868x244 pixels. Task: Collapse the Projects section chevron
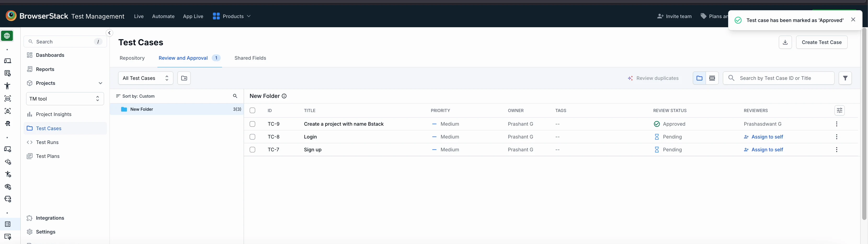[100, 83]
